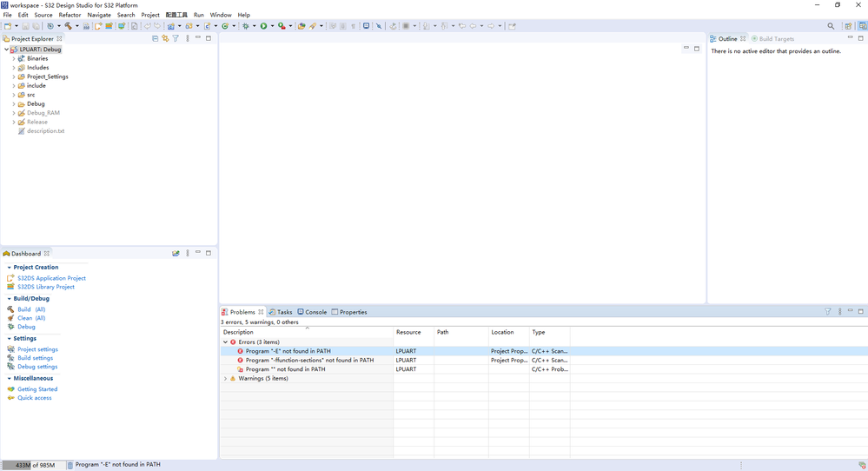
Task: Open the Project menu
Action: [x=150, y=15]
